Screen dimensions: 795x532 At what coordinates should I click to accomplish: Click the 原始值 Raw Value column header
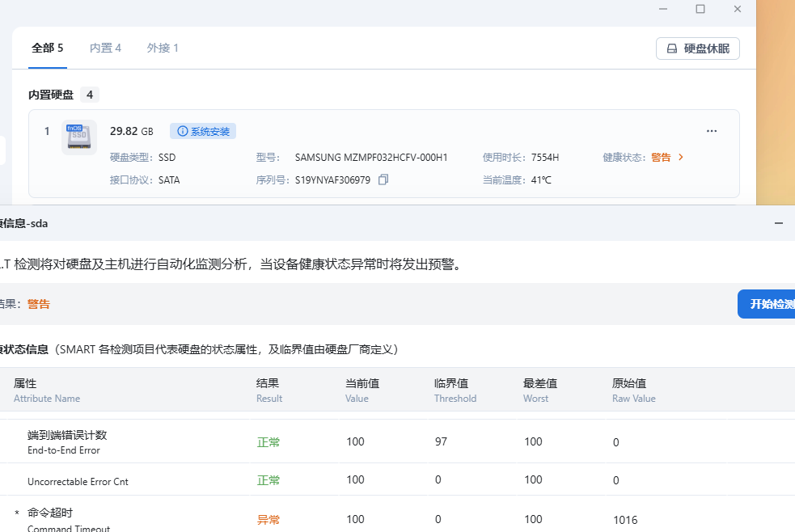(x=634, y=391)
